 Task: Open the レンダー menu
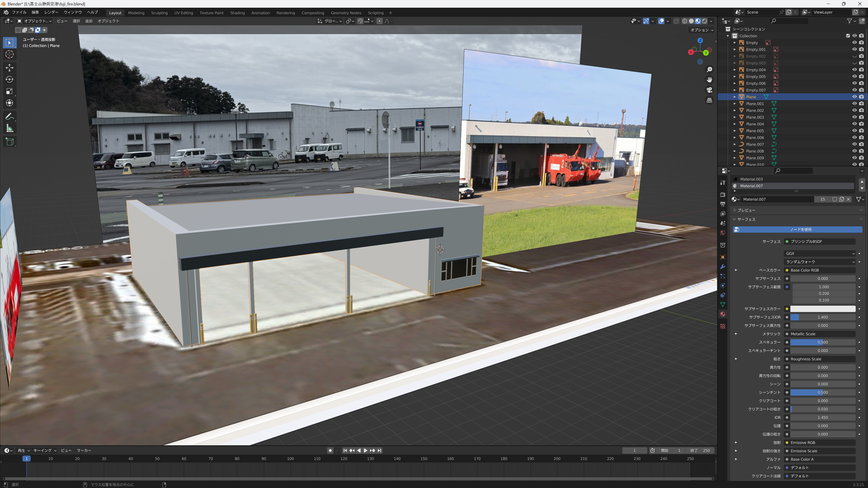(x=51, y=12)
